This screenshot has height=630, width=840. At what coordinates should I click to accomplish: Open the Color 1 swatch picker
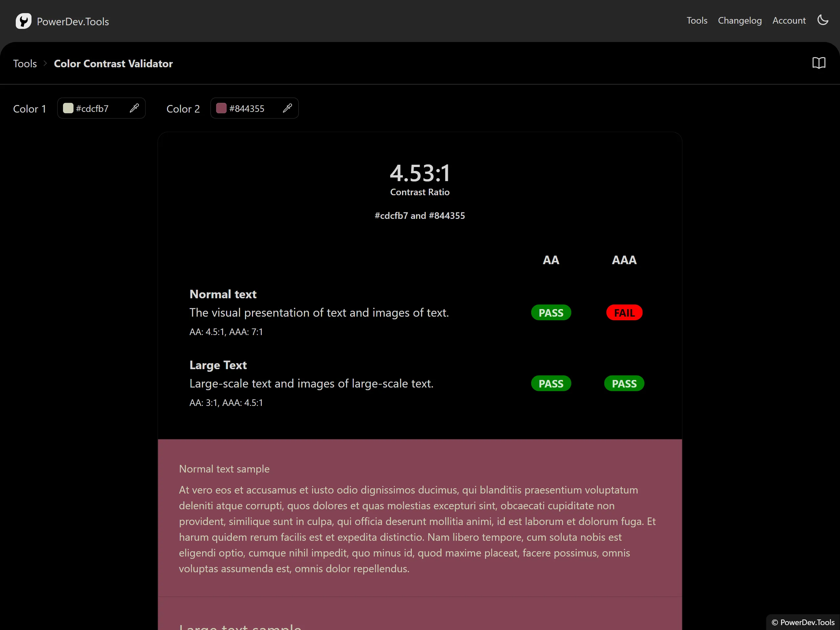pyautogui.click(x=68, y=108)
